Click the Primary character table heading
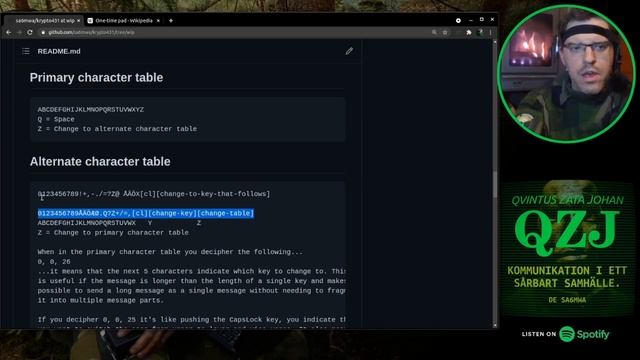 point(96,78)
